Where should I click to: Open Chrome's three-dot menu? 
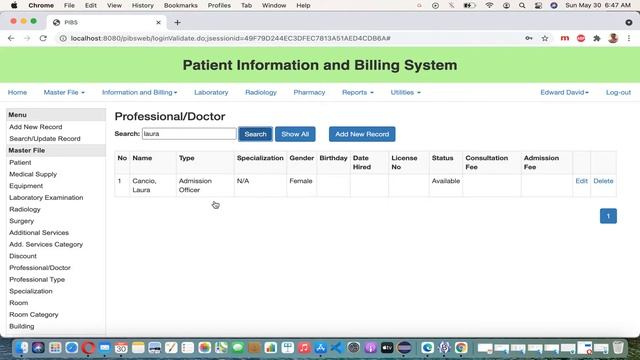[629, 38]
